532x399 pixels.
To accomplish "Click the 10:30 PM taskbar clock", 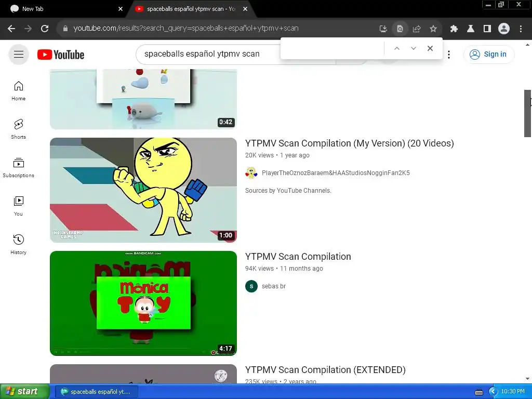I will (x=513, y=392).
